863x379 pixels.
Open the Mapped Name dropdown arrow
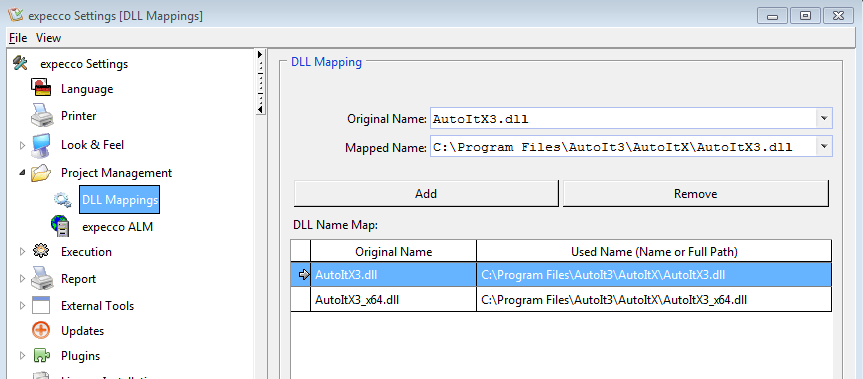coord(824,146)
